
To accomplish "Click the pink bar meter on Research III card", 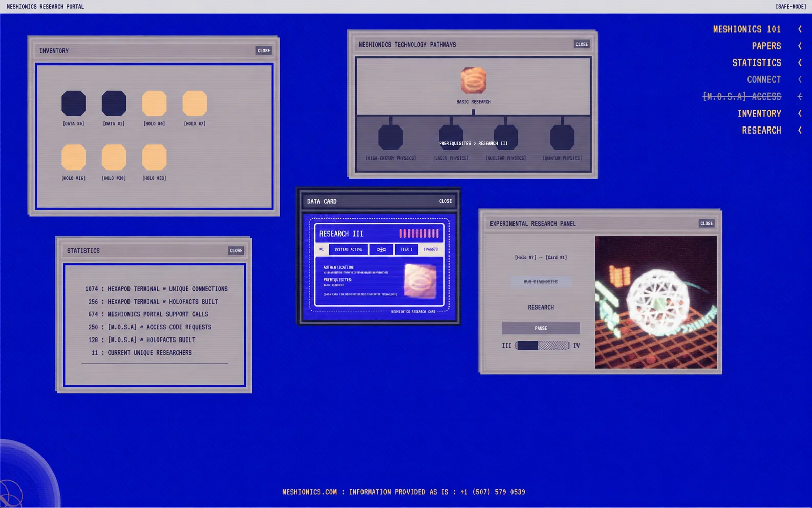I will click(419, 234).
